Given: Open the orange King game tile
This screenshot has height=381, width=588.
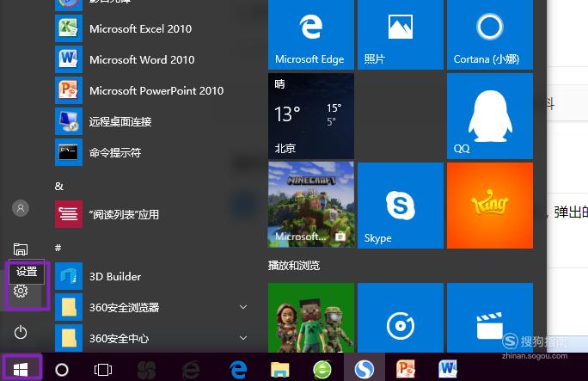Looking at the screenshot, I should [x=490, y=206].
